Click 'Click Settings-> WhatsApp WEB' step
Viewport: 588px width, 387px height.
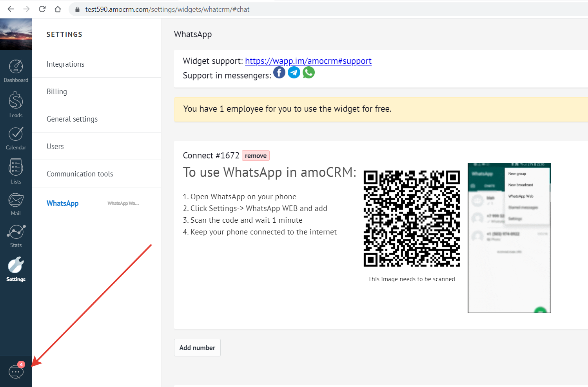coord(255,209)
